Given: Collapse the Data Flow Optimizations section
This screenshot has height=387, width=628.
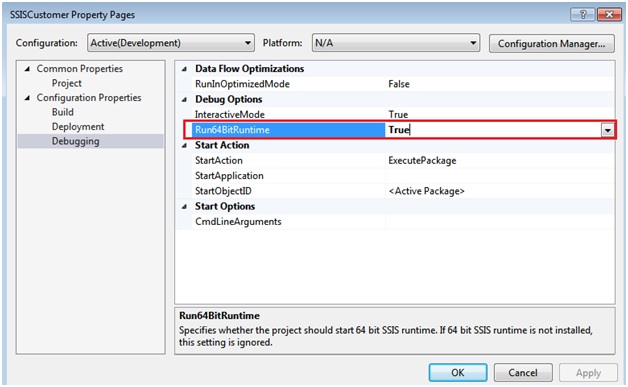Looking at the screenshot, I should tap(184, 69).
